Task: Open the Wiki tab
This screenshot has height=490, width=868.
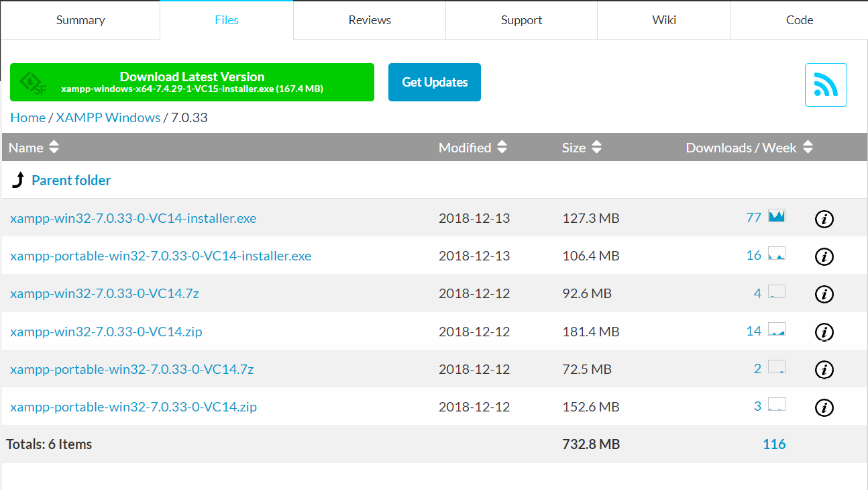Action: pos(664,20)
